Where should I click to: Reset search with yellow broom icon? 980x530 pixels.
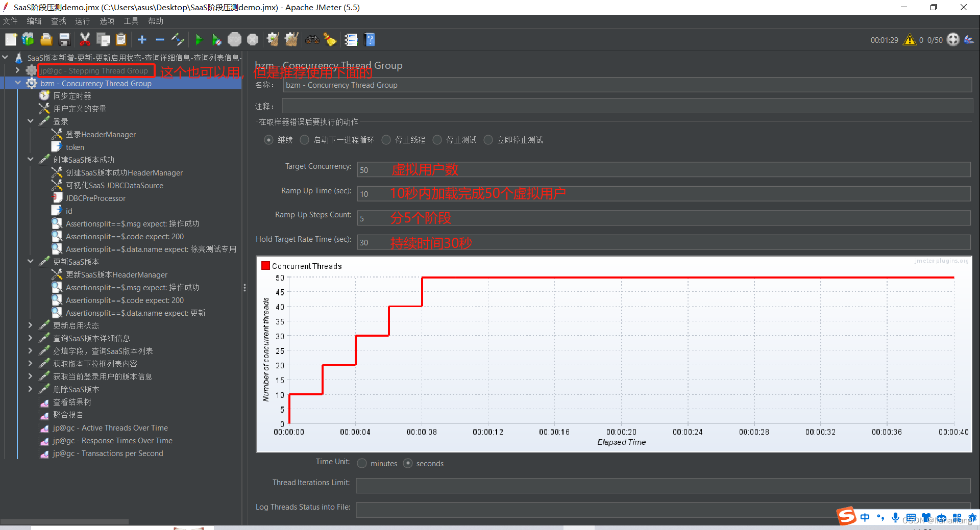[x=330, y=40]
